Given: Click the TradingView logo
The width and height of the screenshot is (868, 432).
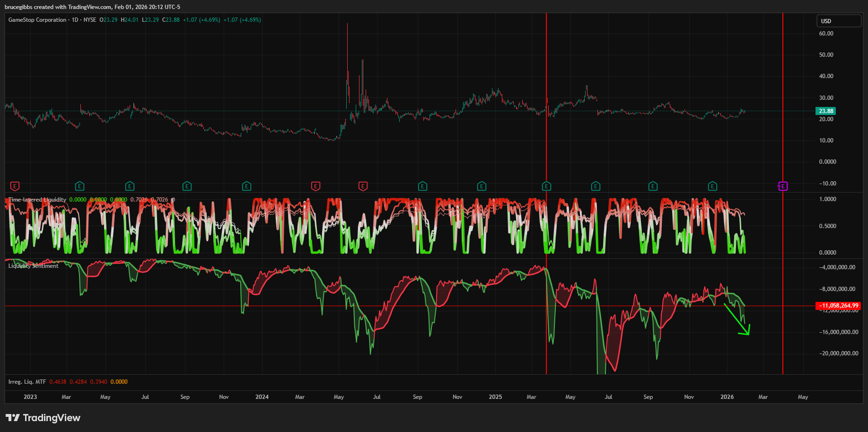Looking at the screenshot, I should click(x=43, y=418).
